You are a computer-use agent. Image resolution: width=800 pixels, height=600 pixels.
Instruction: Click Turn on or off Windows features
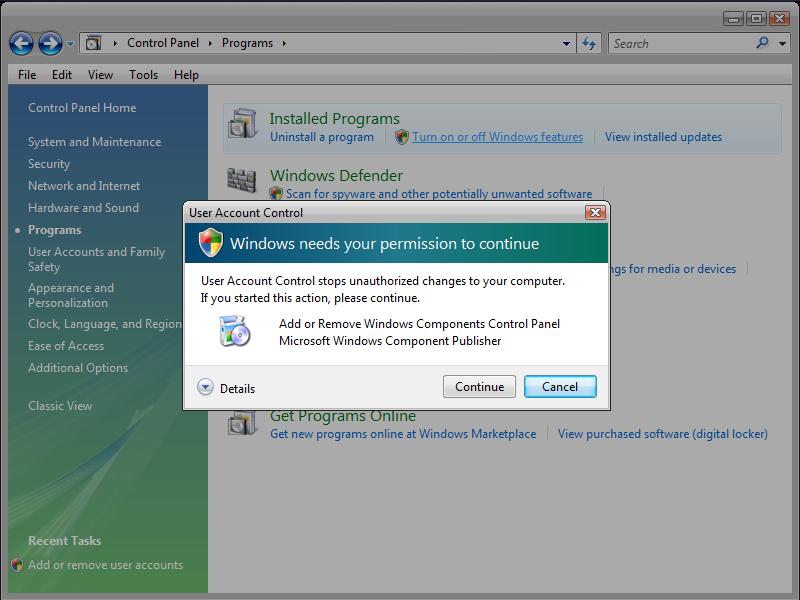point(497,137)
